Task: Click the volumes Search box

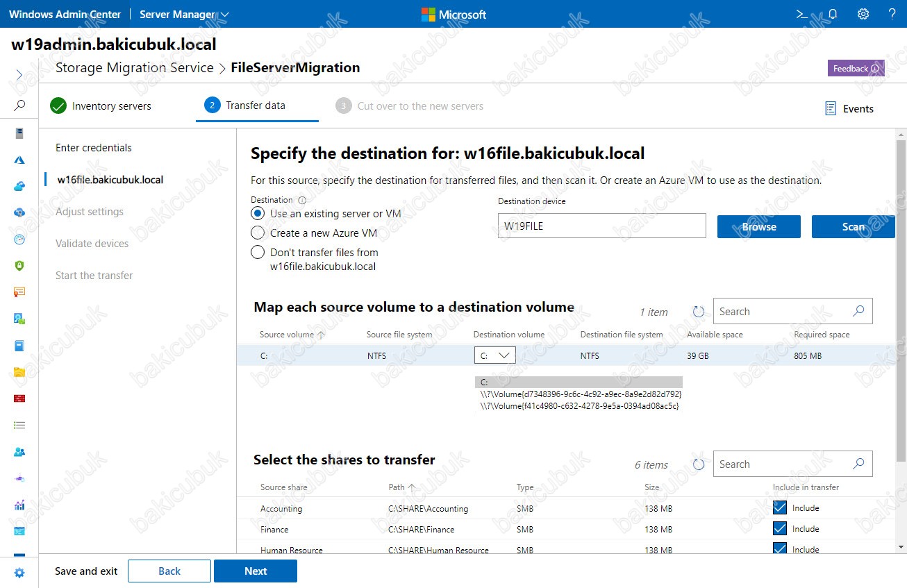Action: (x=793, y=312)
